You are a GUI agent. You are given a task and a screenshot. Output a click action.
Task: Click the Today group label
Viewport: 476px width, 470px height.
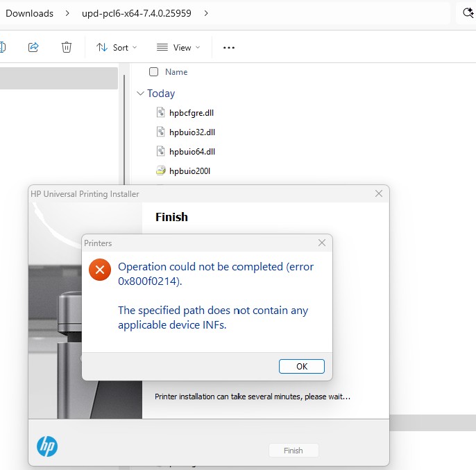pos(161,94)
